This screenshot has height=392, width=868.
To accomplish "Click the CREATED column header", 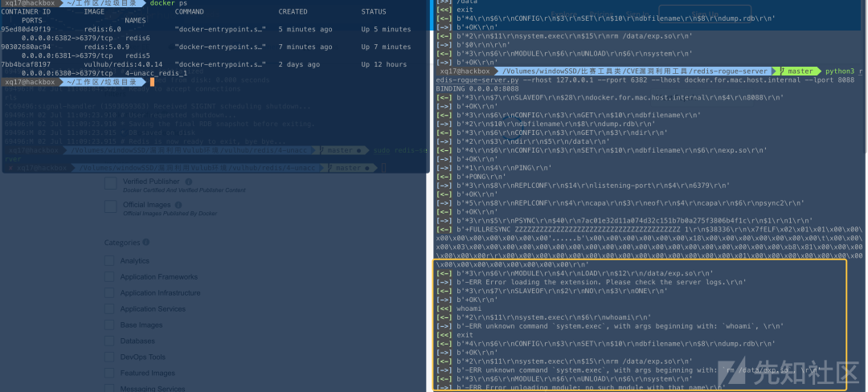I will (x=293, y=11).
